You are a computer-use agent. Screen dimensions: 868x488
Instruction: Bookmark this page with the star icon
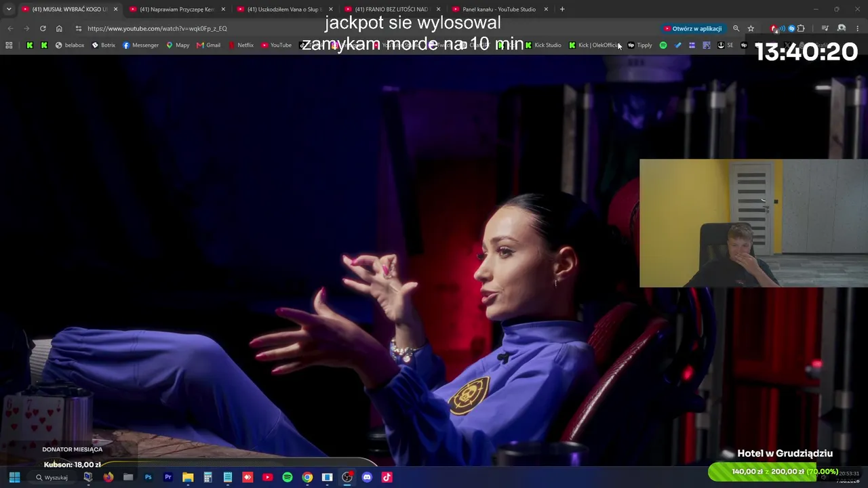(751, 28)
